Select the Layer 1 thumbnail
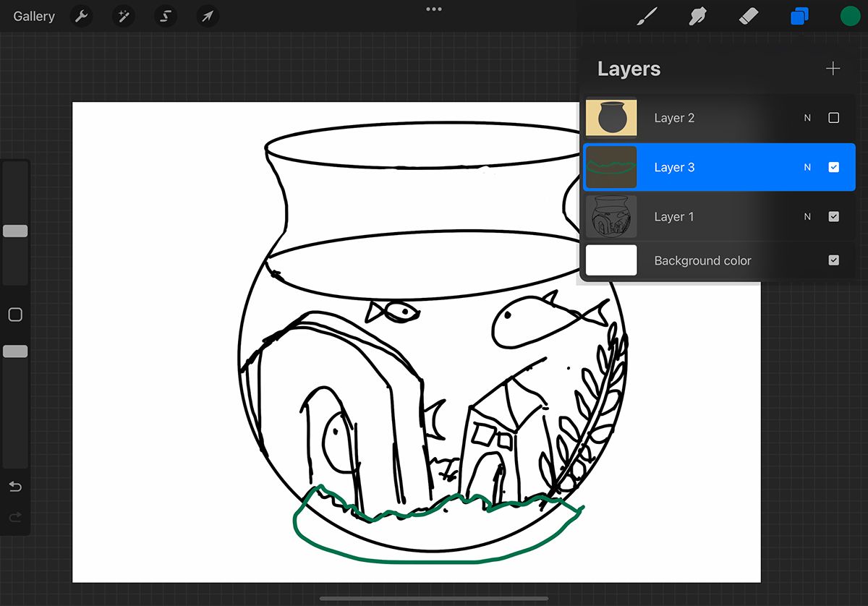Screen dimensions: 868x606 click(611, 216)
